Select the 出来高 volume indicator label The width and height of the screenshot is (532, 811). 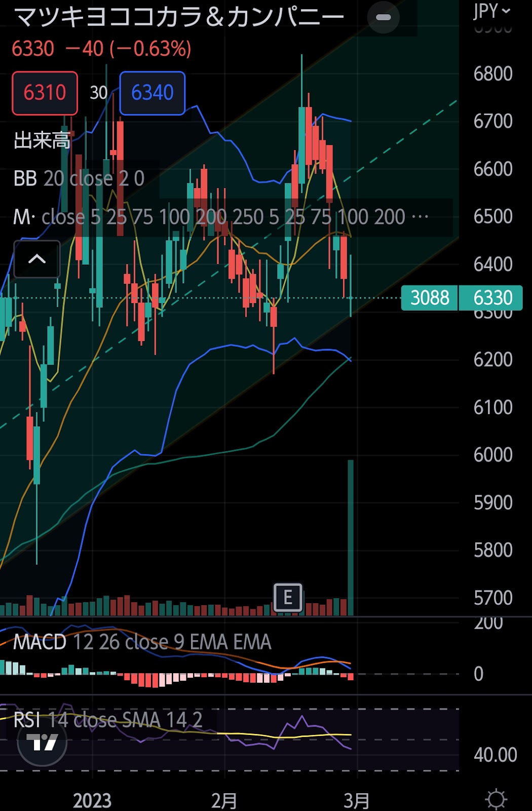(x=42, y=140)
